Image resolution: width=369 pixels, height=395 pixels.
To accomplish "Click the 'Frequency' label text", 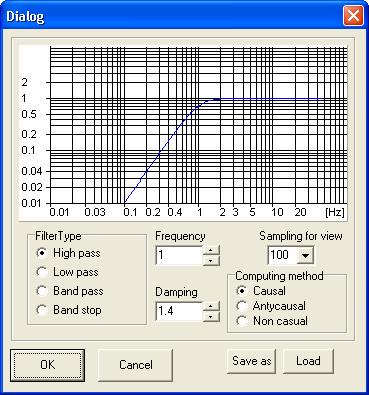I will click(180, 236).
